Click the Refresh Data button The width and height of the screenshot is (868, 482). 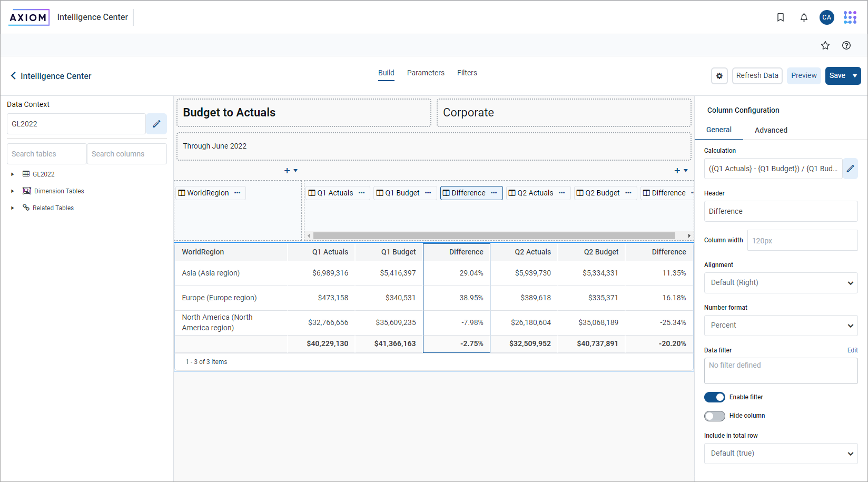click(757, 76)
